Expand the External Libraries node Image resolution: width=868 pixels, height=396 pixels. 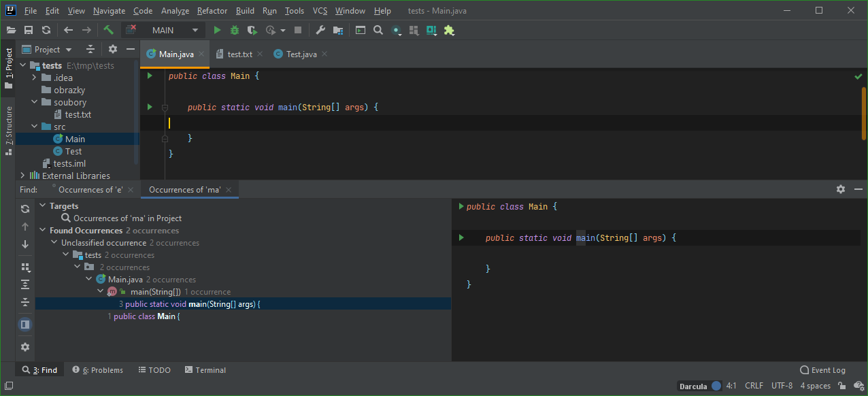tap(21, 176)
